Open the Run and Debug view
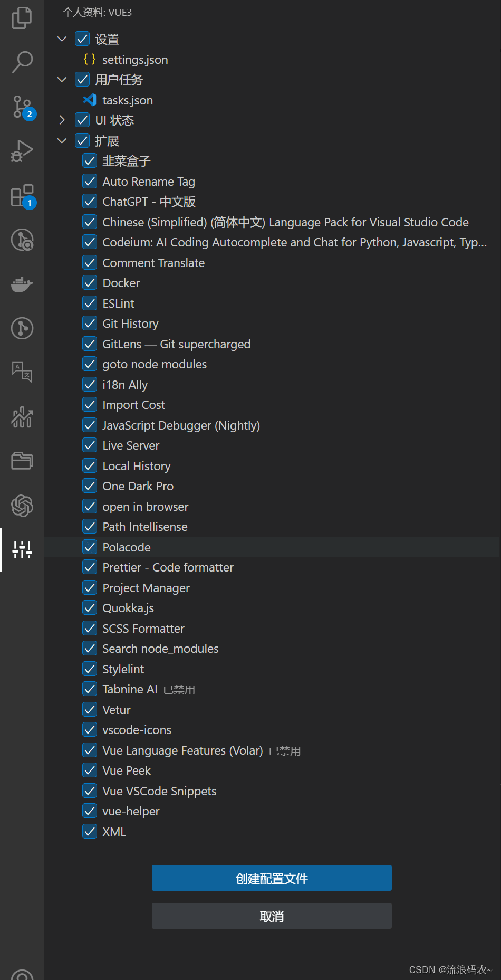Image resolution: width=501 pixels, height=980 pixels. pyautogui.click(x=22, y=151)
